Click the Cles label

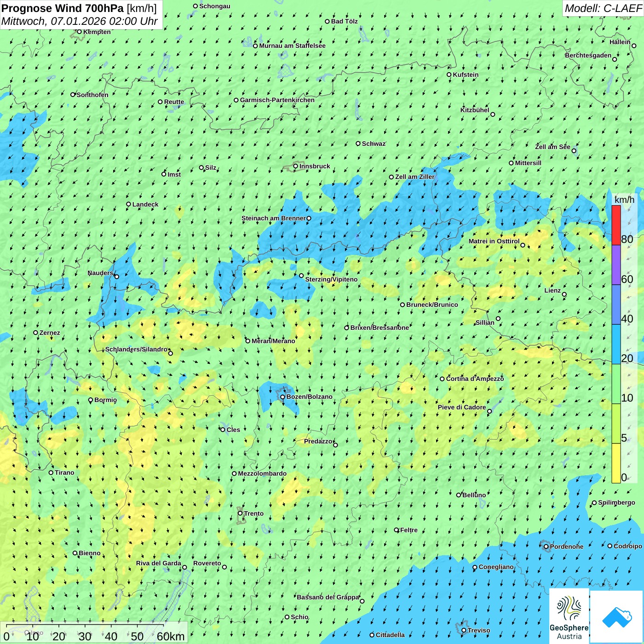[x=233, y=430]
